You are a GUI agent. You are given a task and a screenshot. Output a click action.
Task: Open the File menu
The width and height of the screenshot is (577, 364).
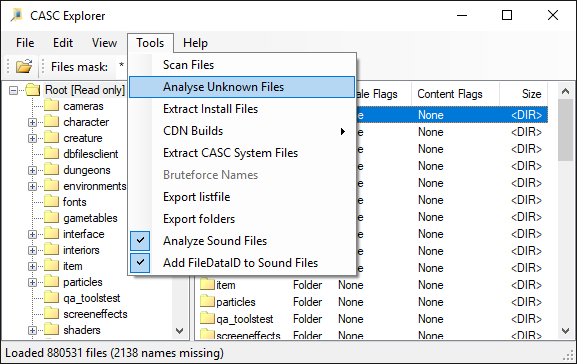point(25,43)
